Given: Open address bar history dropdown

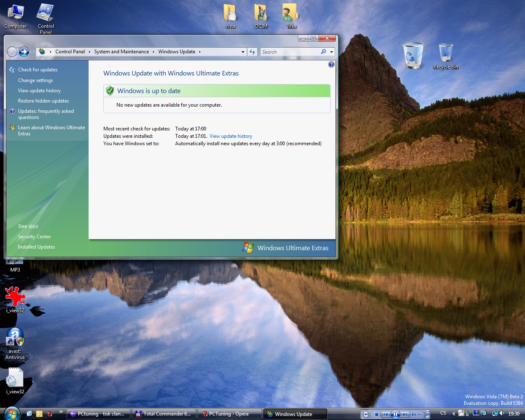Looking at the screenshot, I should pyautogui.click(x=243, y=52).
